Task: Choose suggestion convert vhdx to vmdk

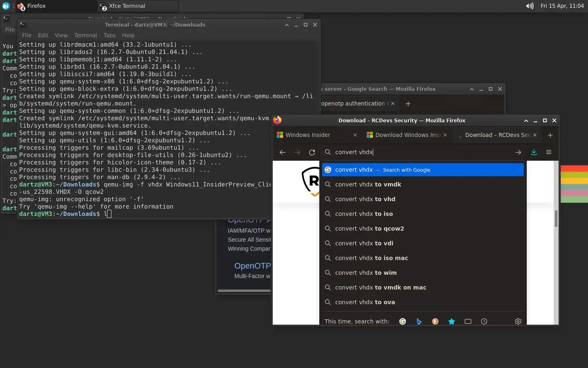Action: pyautogui.click(x=423, y=184)
